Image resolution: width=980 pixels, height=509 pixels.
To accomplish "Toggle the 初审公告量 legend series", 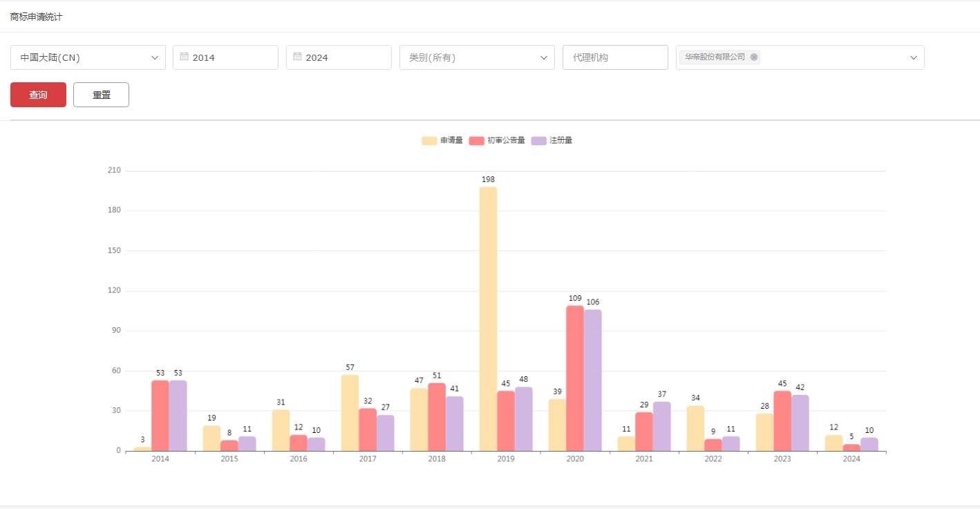I will coord(497,140).
